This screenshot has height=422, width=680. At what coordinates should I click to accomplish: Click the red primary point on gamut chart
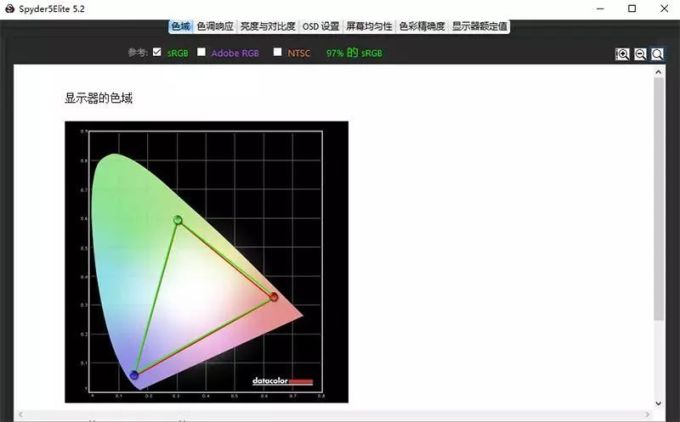[x=274, y=297]
